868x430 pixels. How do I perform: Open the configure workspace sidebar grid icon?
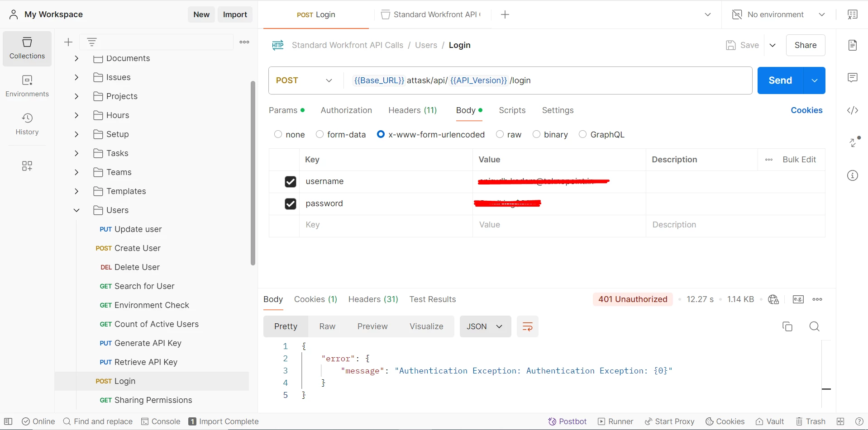click(x=27, y=166)
